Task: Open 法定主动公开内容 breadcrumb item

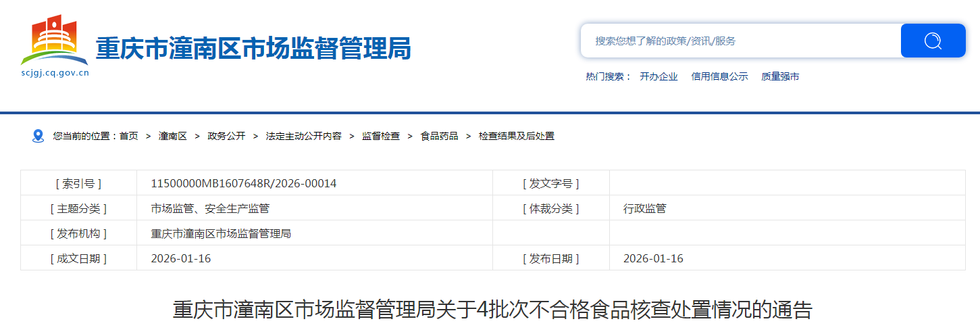Action: (304, 136)
